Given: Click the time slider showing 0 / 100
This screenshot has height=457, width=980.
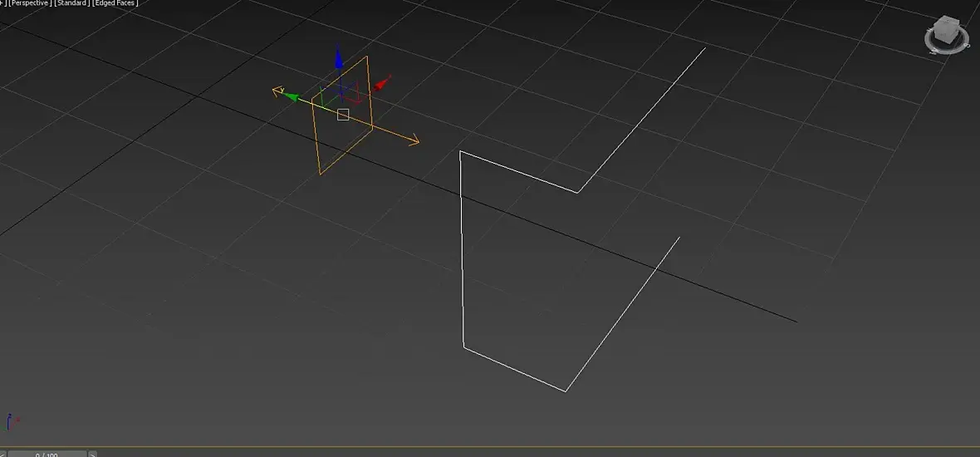Looking at the screenshot, I should [x=47, y=454].
